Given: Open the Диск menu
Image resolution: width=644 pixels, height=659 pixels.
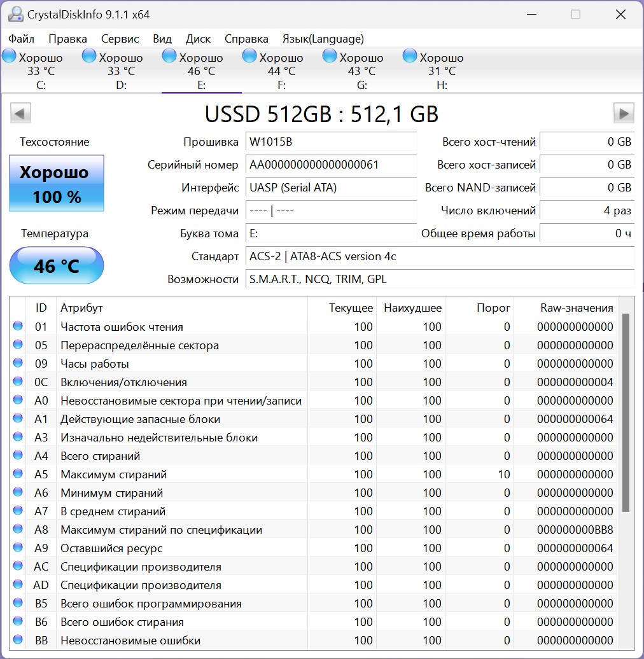Looking at the screenshot, I should tap(198, 39).
